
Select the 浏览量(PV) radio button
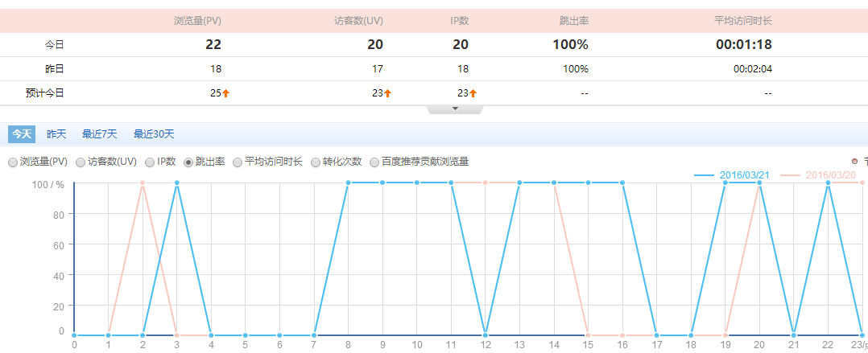[12, 162]
